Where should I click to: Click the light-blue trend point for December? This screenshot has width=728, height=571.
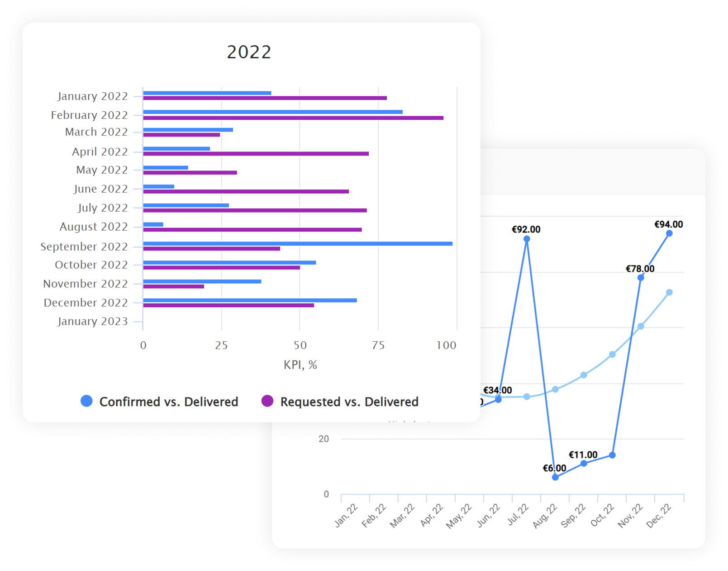tap(669, 293)
